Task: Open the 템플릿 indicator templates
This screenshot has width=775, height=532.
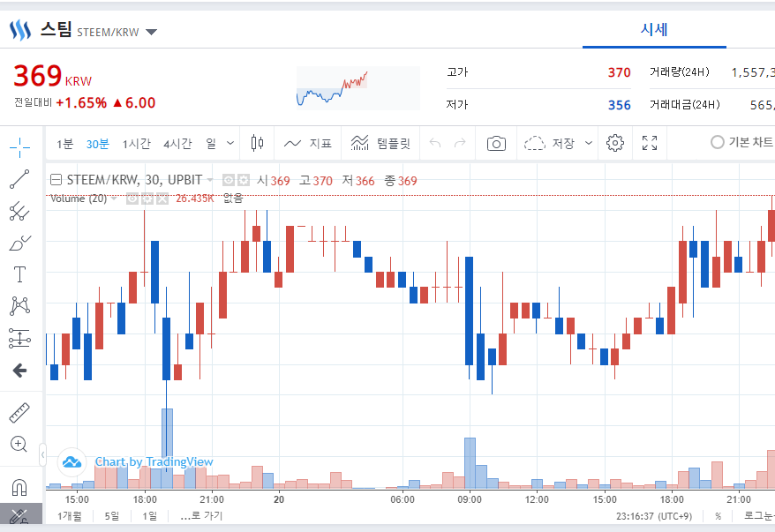Action: click(380, 143)
